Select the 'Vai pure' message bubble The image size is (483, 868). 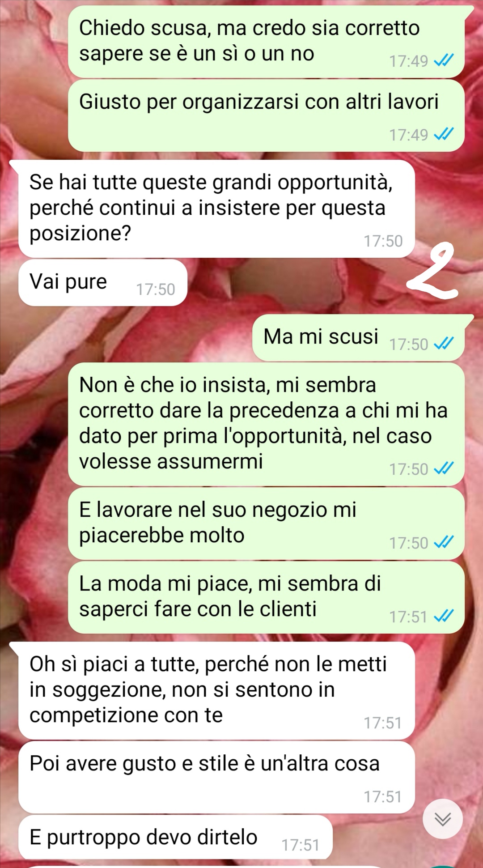click(x=102, y=283)
